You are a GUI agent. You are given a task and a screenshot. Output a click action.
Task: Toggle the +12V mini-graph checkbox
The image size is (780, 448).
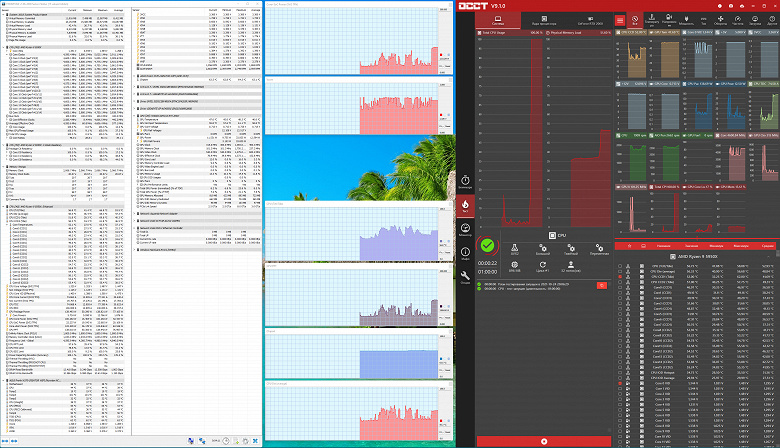[x=619, y=84]
